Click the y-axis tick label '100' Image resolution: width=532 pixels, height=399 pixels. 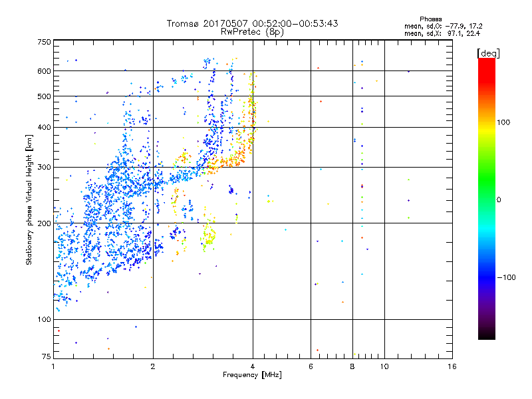[x=44, y=319]
